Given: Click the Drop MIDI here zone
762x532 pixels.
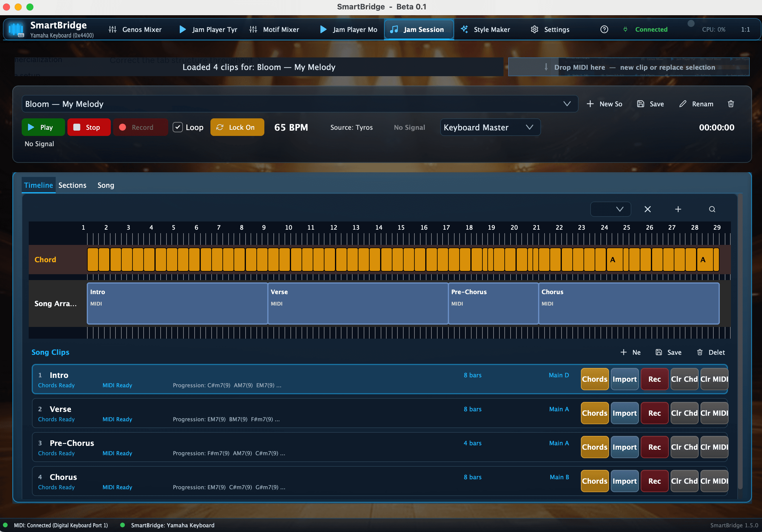Looking at the screenshot, I should [629, 67].
